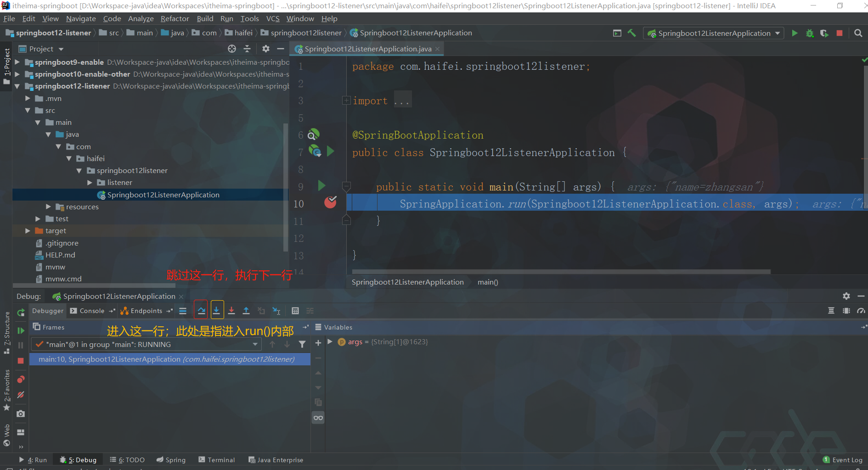
Task: Add a new watch in Variables
Action: (x=318, y=343)
